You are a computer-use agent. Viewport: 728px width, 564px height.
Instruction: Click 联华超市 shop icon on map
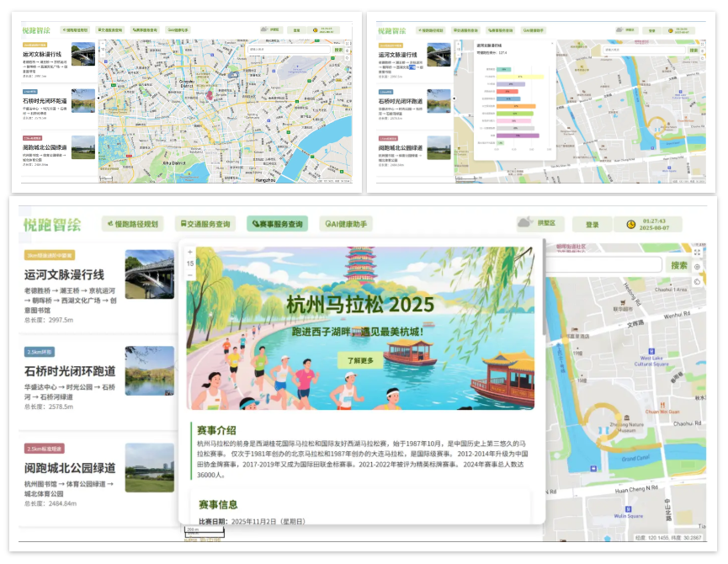(624, 302)
